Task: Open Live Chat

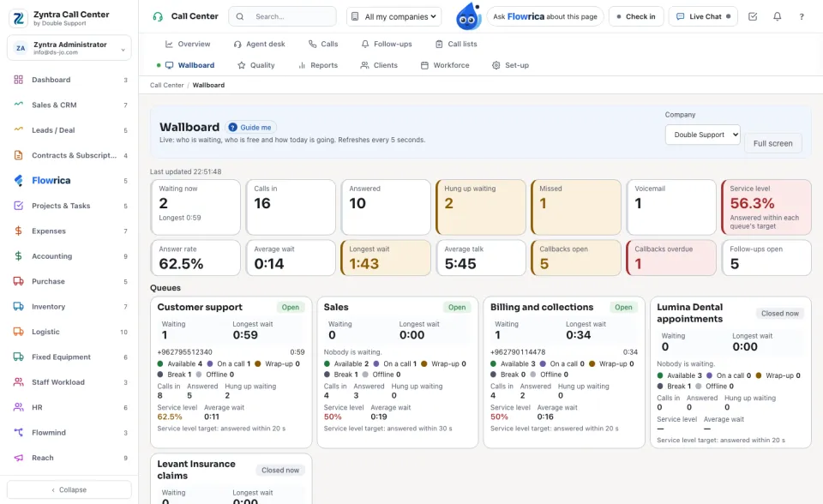Action: 703,17
